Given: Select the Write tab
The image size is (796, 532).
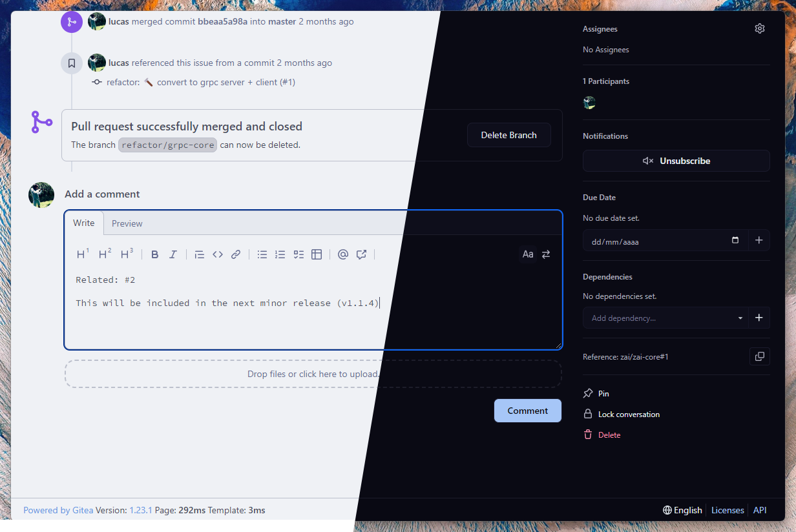Looking at the screenshot, I should [x=83, y=223].
